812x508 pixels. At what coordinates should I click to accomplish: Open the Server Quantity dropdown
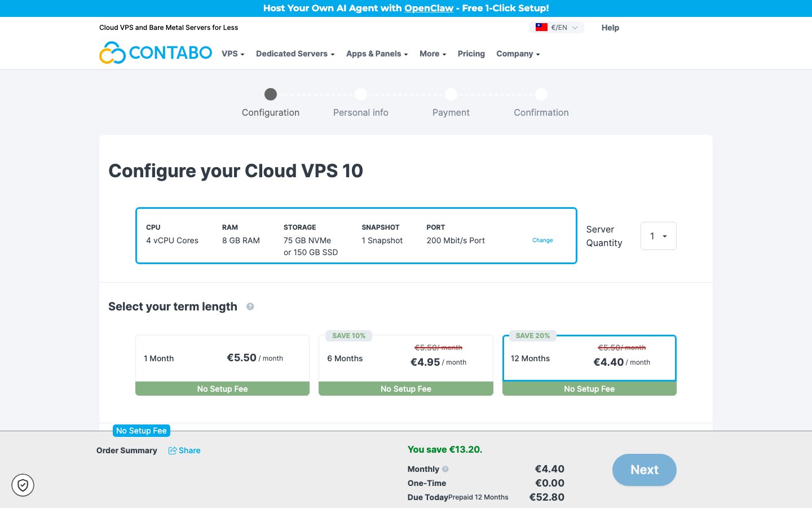(659, 236)
